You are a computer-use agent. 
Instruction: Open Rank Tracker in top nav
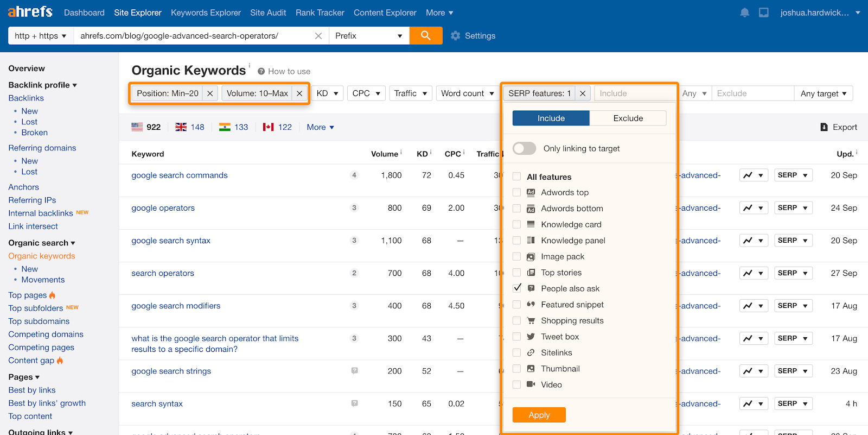click(x=320, y=12)
